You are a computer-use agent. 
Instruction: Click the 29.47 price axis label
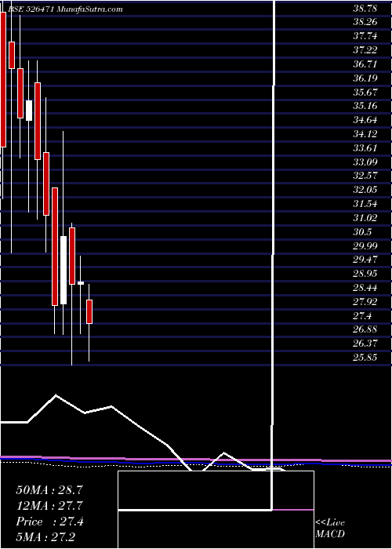click(x=365, y=260)
